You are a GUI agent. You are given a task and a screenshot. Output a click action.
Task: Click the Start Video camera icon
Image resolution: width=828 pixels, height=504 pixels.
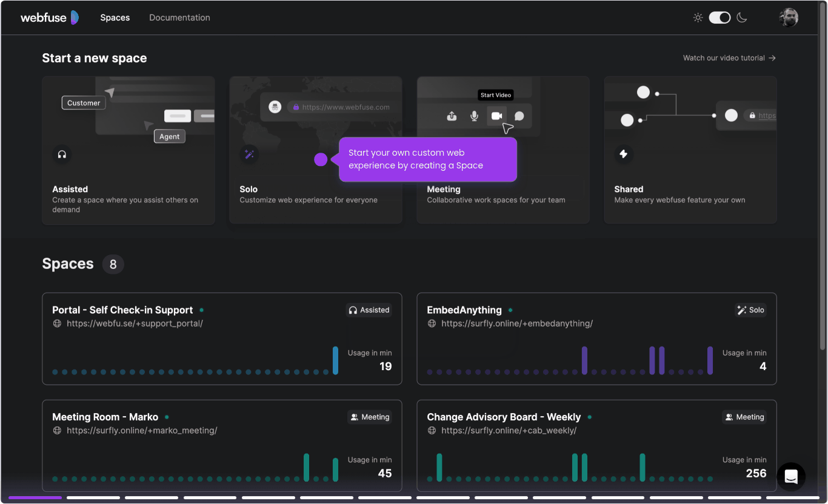(x=497, y=116)
